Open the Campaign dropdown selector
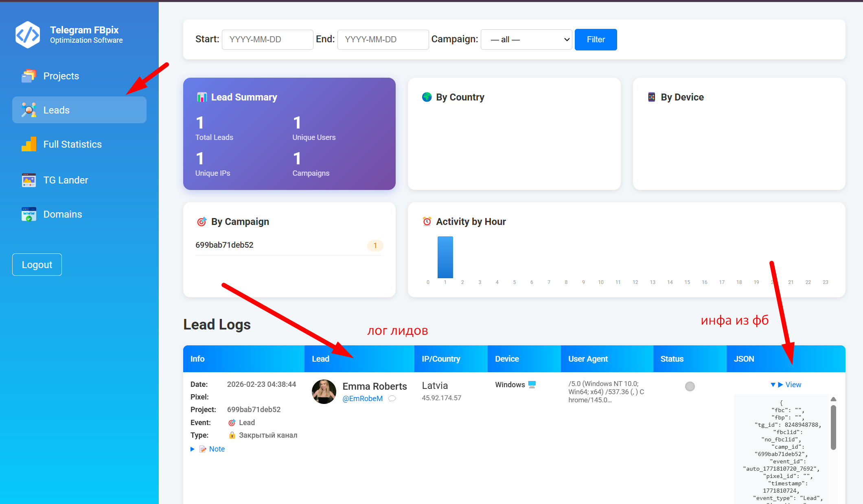This screenshot has height=504, width=863. [x=526, y=39]
